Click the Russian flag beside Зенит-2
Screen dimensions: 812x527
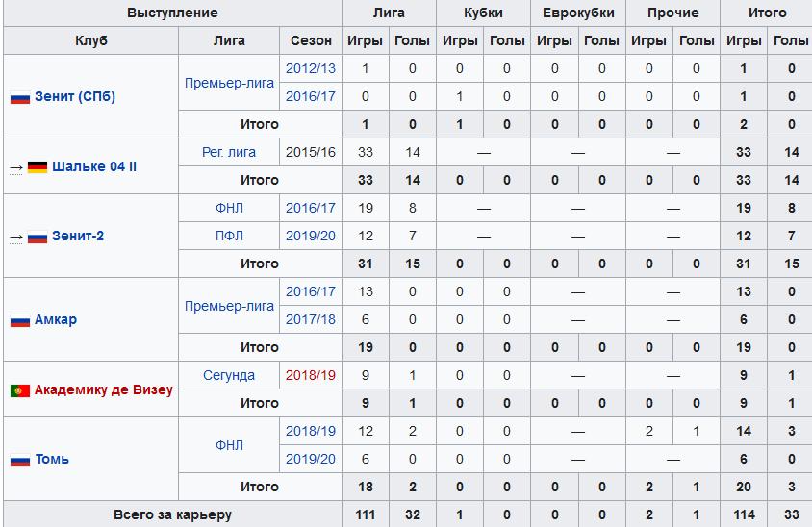tap(38, 238)
